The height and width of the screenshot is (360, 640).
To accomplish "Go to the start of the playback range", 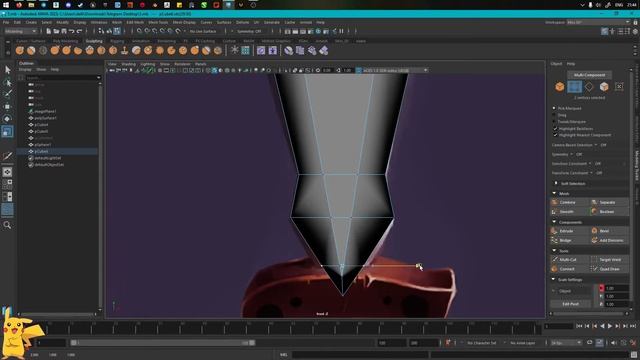I will 579,326.
